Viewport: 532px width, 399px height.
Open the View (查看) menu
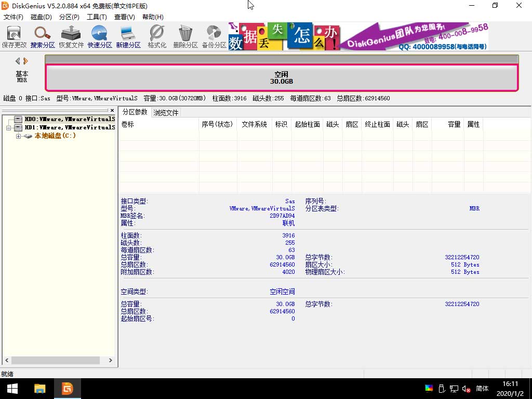tap(125, 17)
